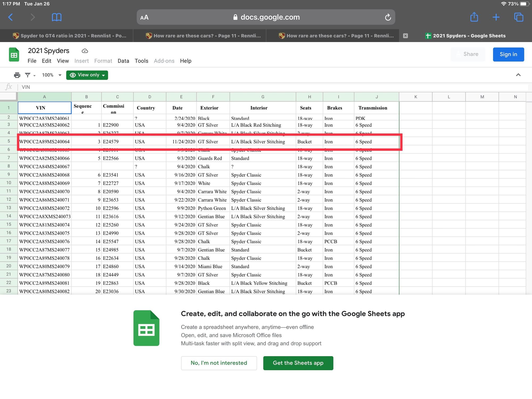Close the third Rennlist tab

pos(405,36)
